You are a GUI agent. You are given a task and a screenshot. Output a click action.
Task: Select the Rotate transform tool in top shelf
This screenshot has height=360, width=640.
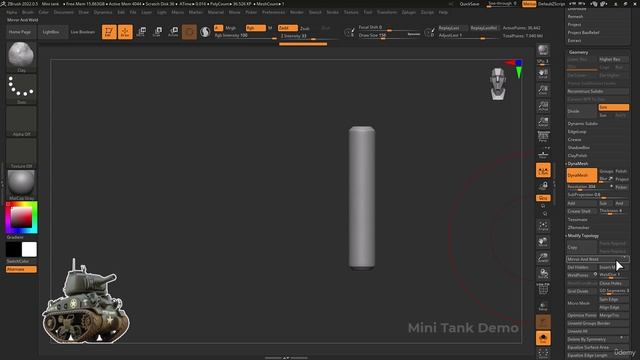[173, 32]
